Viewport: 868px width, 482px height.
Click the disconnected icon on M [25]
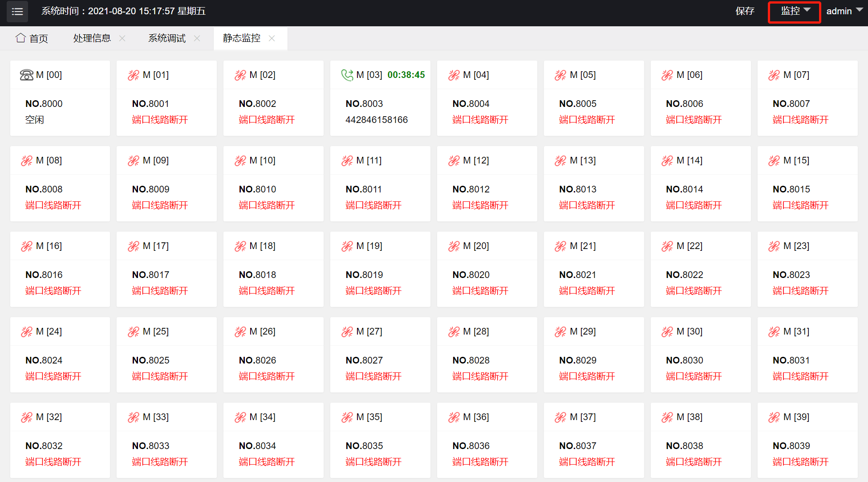pyautogui.click(x=133, y=331)
